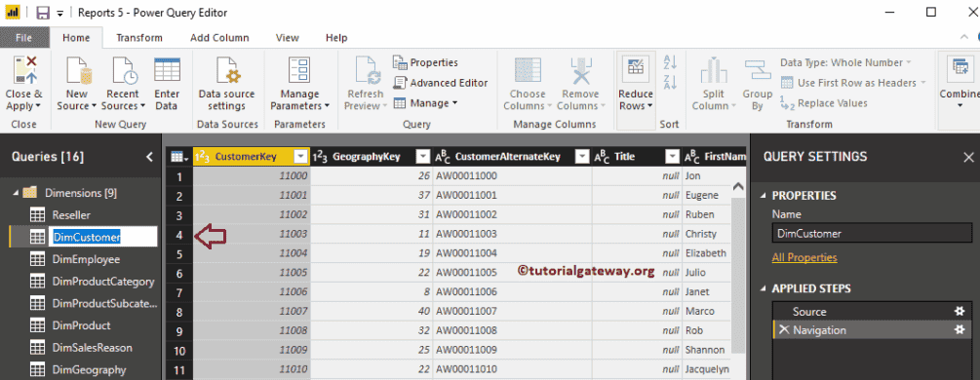980x380 pixels.
Task: Select the FirstName cell Elizabeth
Action: pyautogui.click(x=706, y=253)
